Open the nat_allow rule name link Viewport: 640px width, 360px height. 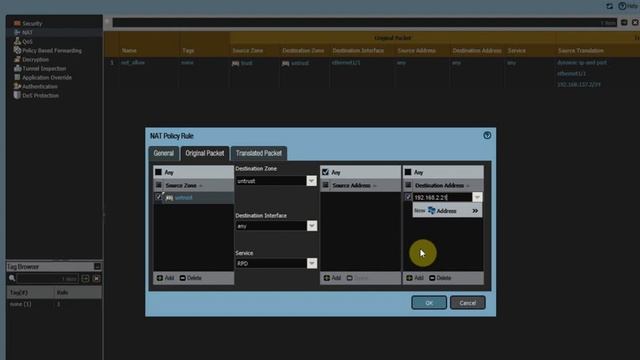133,63
